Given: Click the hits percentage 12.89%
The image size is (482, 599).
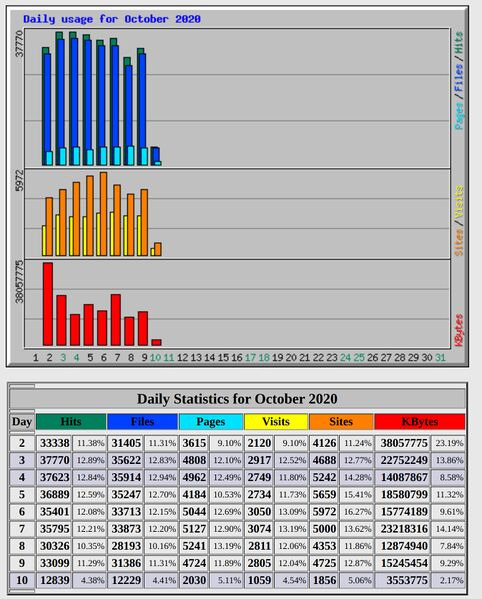Looking at the screenshot, I should point(90,460).
